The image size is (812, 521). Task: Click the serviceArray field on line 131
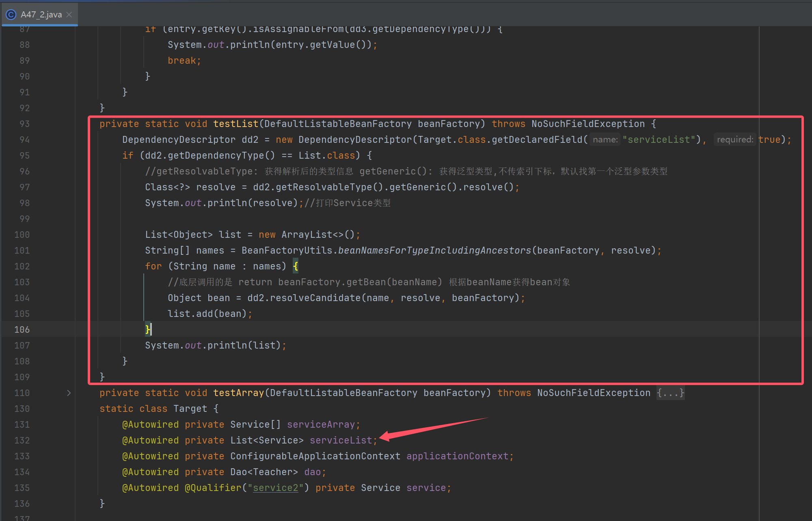tap(321, 424)
